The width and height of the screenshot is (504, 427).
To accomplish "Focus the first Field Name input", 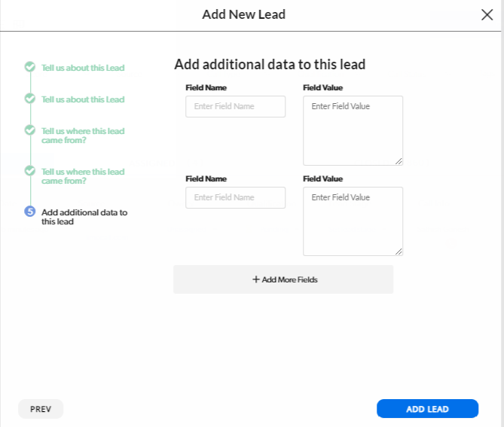I will click(236, 107).
